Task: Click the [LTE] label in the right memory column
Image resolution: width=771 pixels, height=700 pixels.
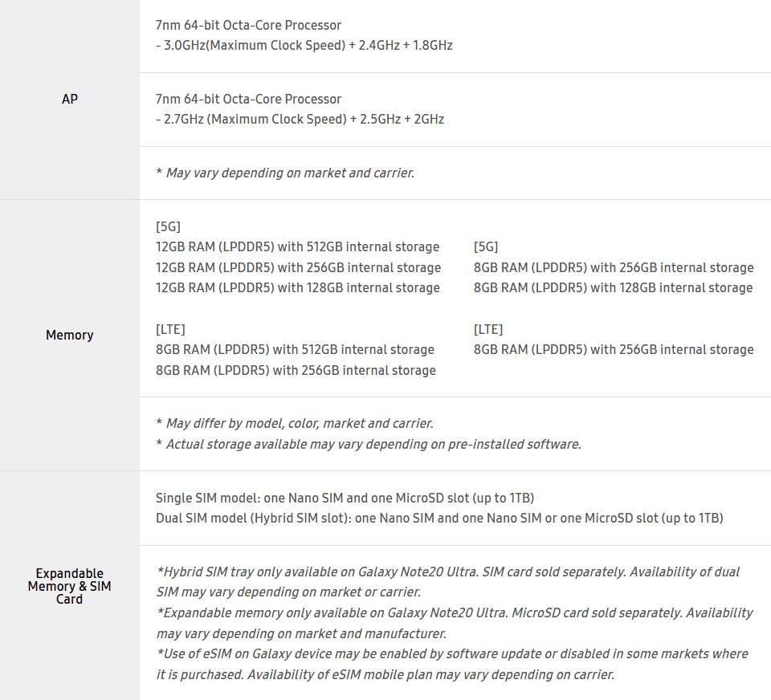Action: click(x=488, y=330)
